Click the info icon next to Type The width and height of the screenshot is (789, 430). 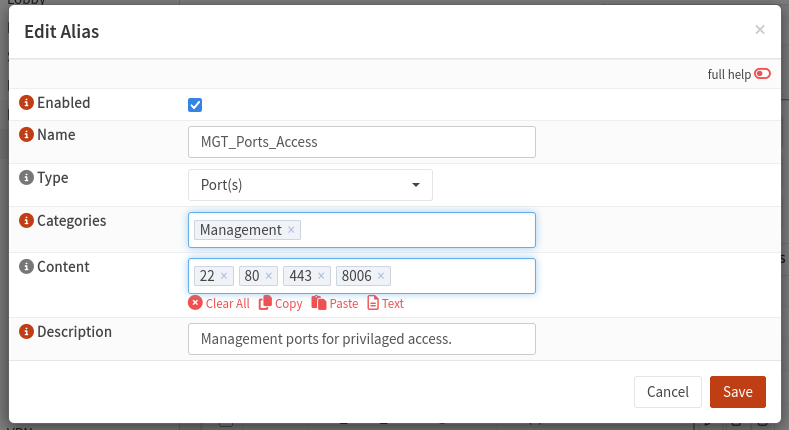click(26, 178)
